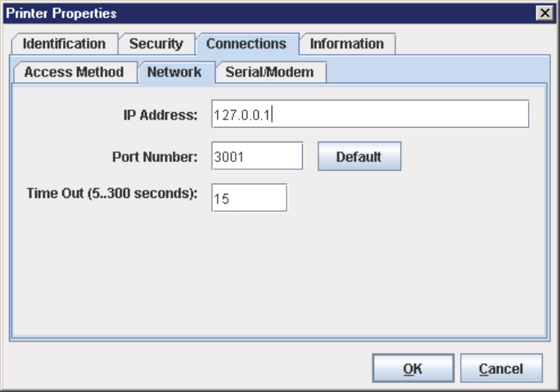Image resolution: width=560 pixels, height=392 pixels.
Task: Close the Printer Properties window
Action: 544,13
